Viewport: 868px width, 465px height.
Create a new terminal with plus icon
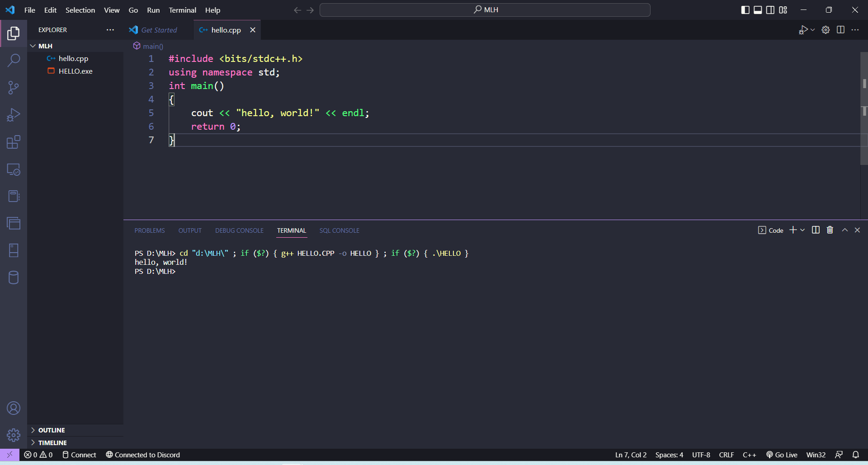point(793,230)
